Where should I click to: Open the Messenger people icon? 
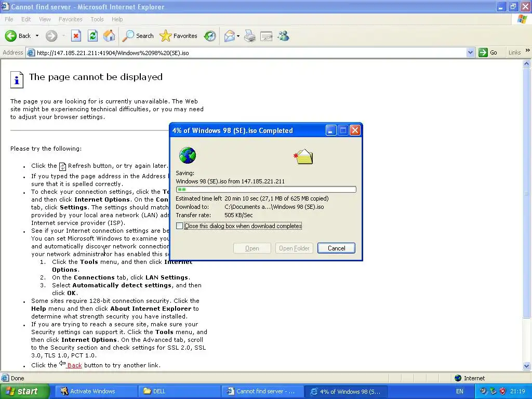click(283, 36)
